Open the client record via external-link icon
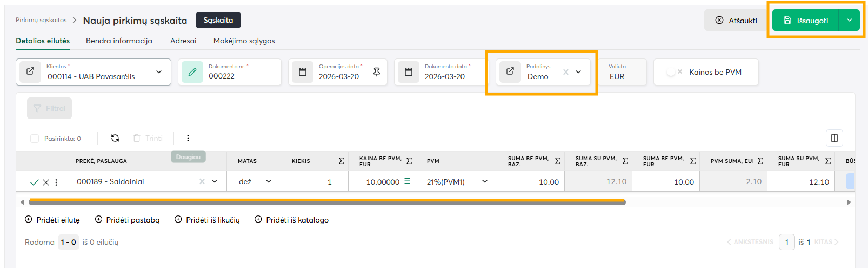The image size is (868, 268). 30,71
